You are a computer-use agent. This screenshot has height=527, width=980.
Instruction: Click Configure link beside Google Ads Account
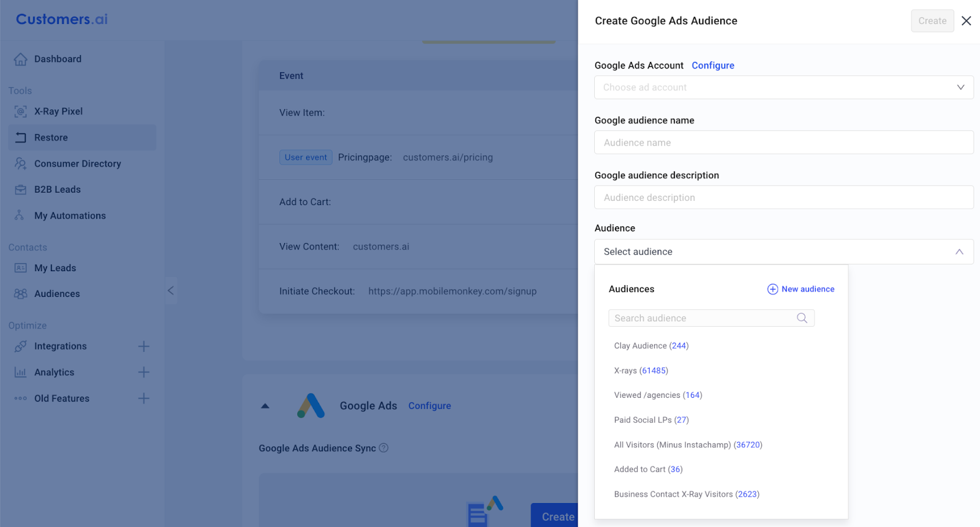click(x=713, y=65)
